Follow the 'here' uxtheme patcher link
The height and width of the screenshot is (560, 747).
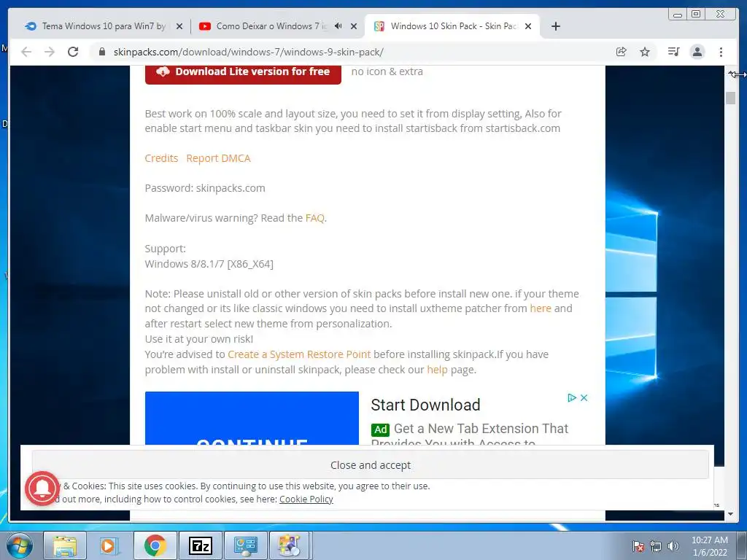541,308
